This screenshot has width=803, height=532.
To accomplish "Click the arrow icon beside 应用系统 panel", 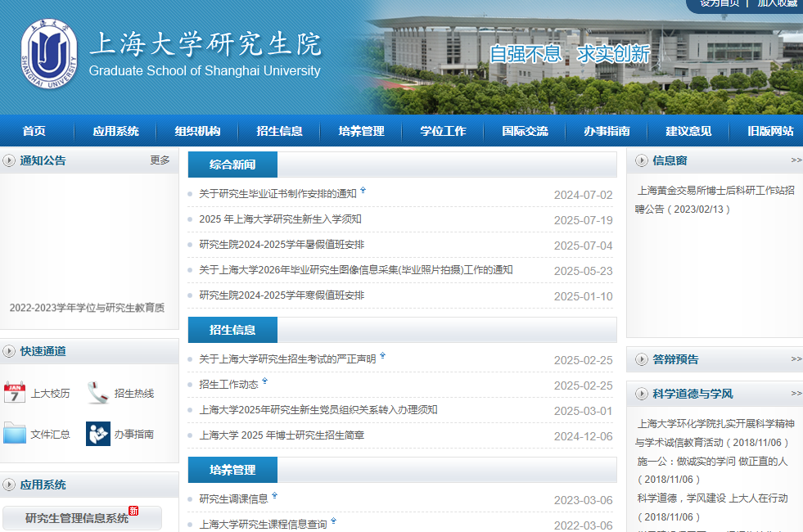I will click(x=10, y=485).
